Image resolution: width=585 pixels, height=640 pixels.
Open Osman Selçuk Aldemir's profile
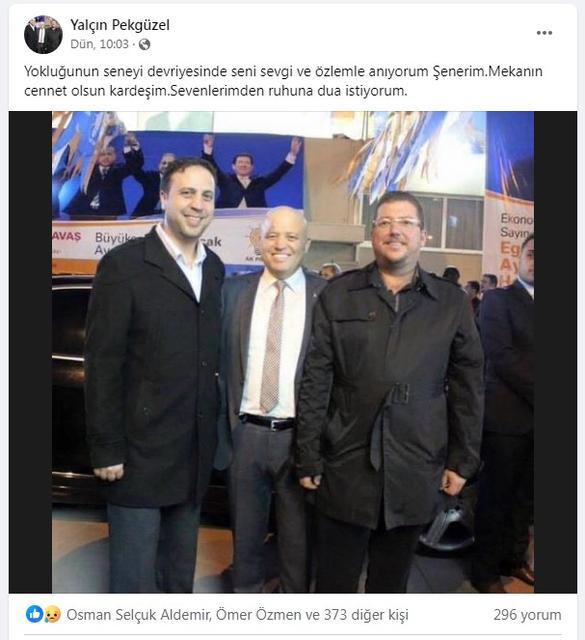(138, 614)
